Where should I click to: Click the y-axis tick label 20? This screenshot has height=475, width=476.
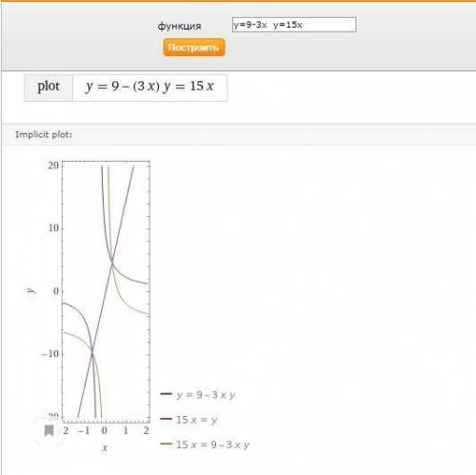tap(53, 166)
